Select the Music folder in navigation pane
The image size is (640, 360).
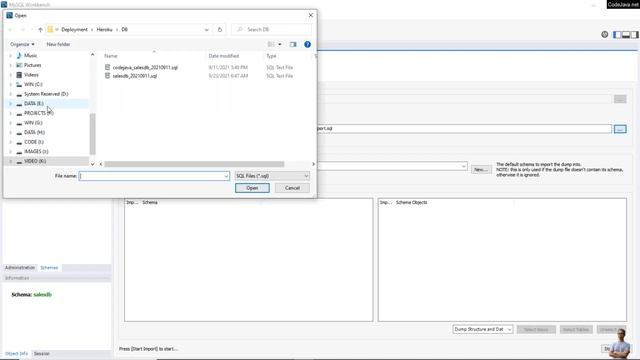coord(31,56)
